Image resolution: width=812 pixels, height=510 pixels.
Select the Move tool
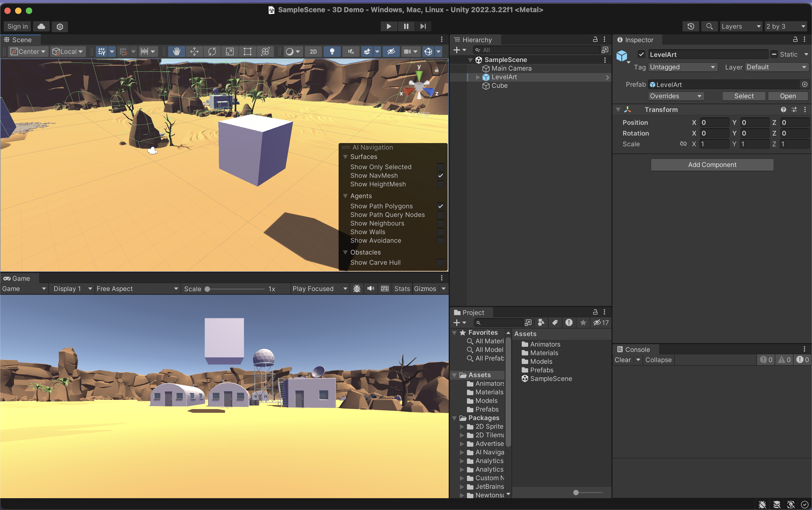[x=194, y=52]
